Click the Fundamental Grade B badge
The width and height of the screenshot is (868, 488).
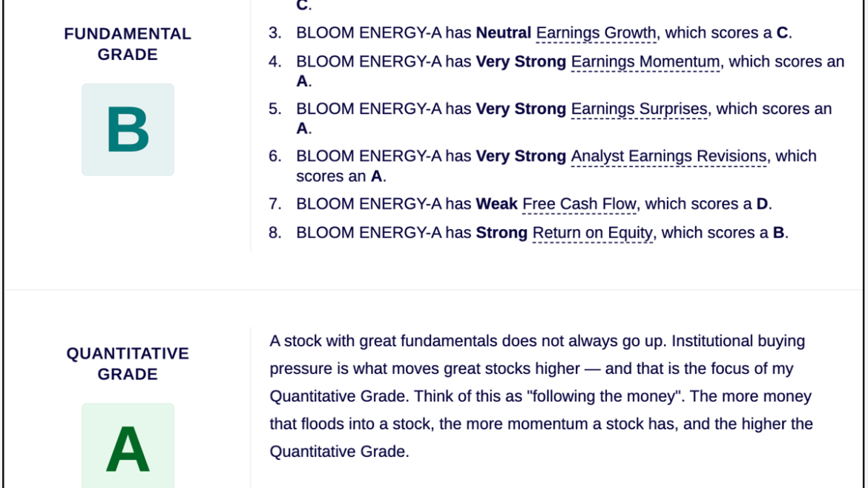pyautogui.click(x=128, y=130)
